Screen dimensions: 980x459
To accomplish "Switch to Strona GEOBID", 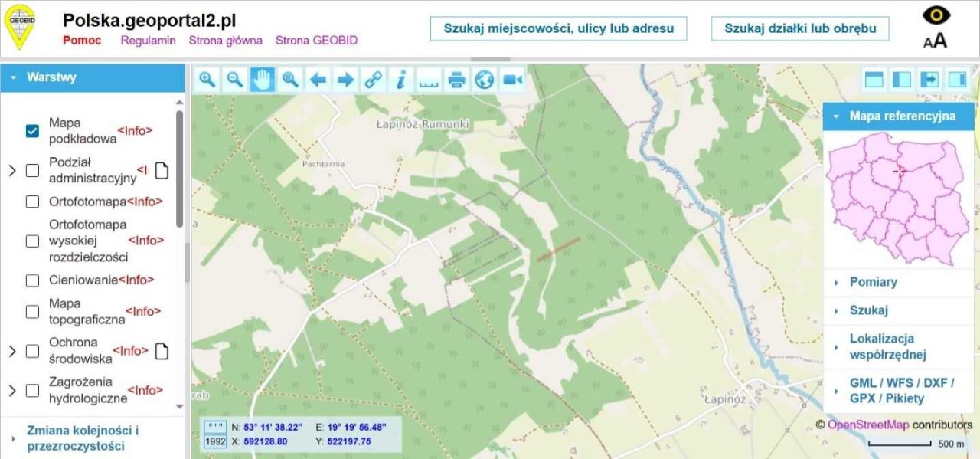I will [316, 40].
